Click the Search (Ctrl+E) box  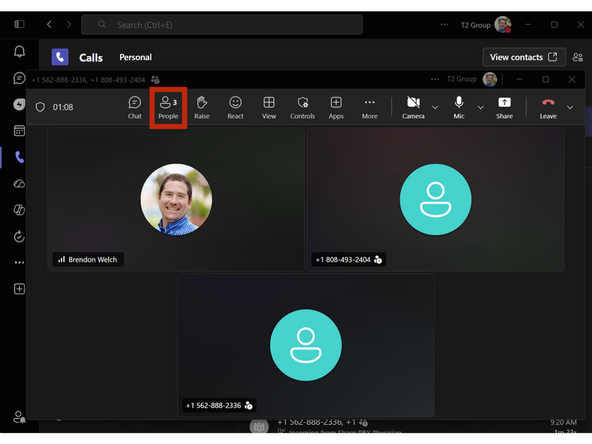click(x=222, y=25)
